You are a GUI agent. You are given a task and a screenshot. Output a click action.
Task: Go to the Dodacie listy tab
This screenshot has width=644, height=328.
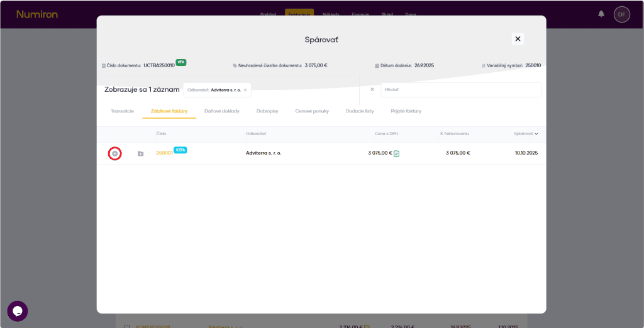coord(360,111)
